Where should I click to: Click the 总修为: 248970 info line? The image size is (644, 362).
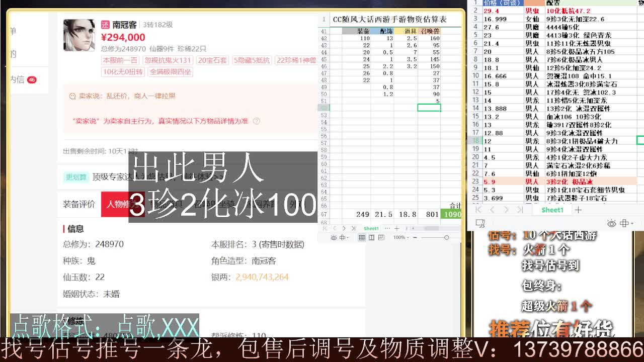coord(93,244)
